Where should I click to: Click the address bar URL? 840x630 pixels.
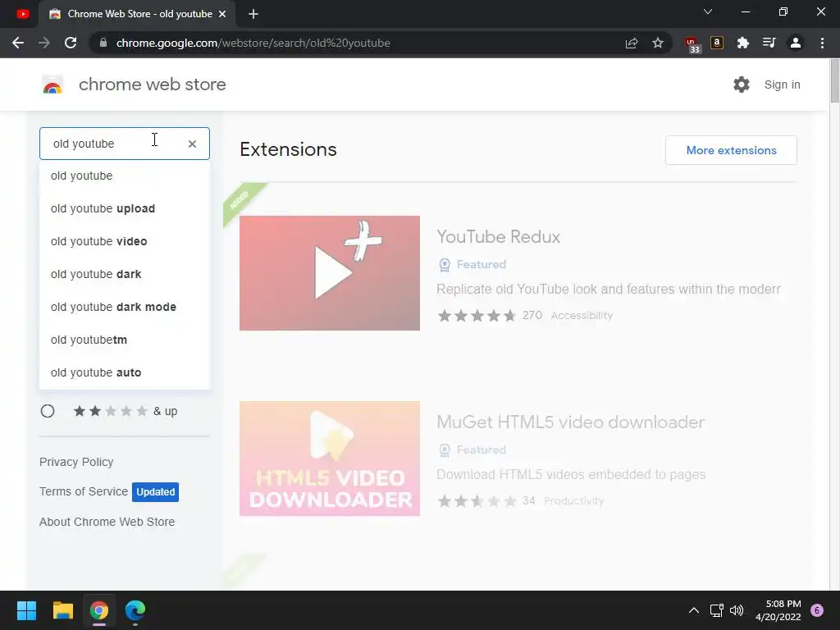253,43
